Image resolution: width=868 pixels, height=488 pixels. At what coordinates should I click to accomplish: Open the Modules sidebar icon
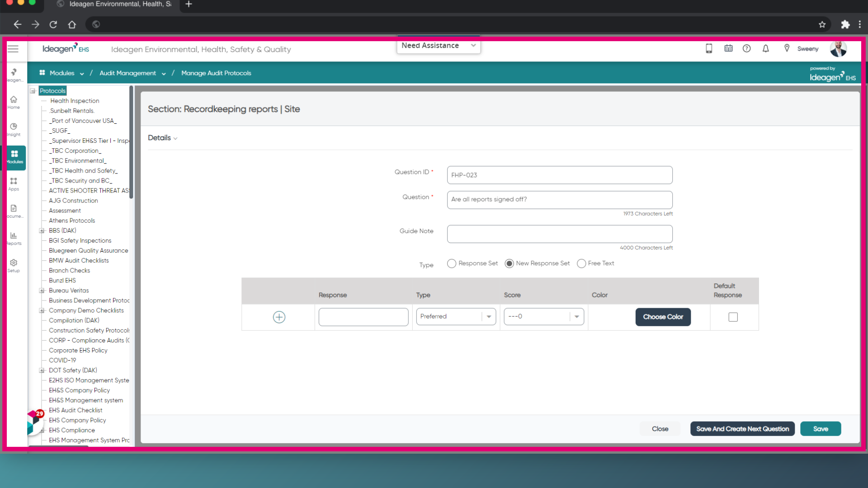[14, 157]
